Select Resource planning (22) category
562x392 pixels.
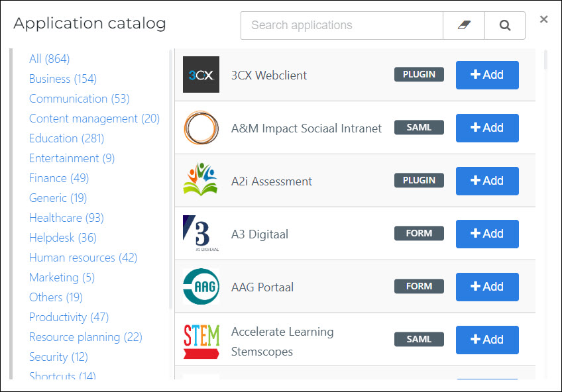pos(85,337)
